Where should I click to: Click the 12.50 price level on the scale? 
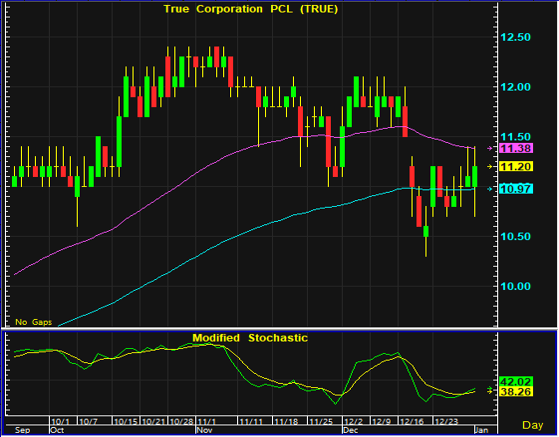[x=516, y=37]
